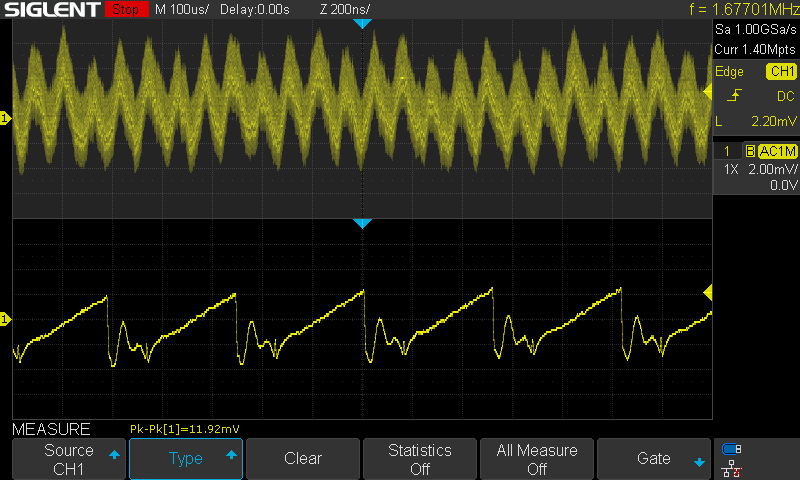Open the Source CH1 selector
The width and height of the screenshot is (800, 480).
[69, 459]
